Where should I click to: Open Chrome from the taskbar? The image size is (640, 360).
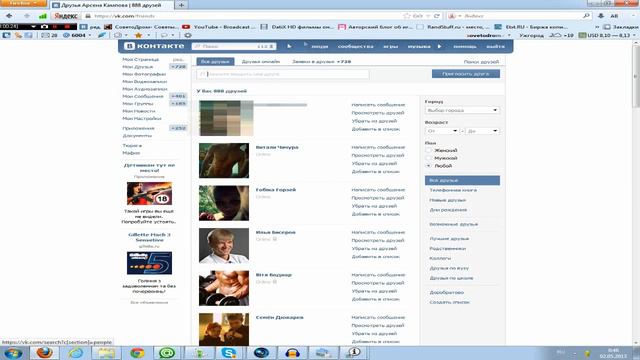click(137, 353)
